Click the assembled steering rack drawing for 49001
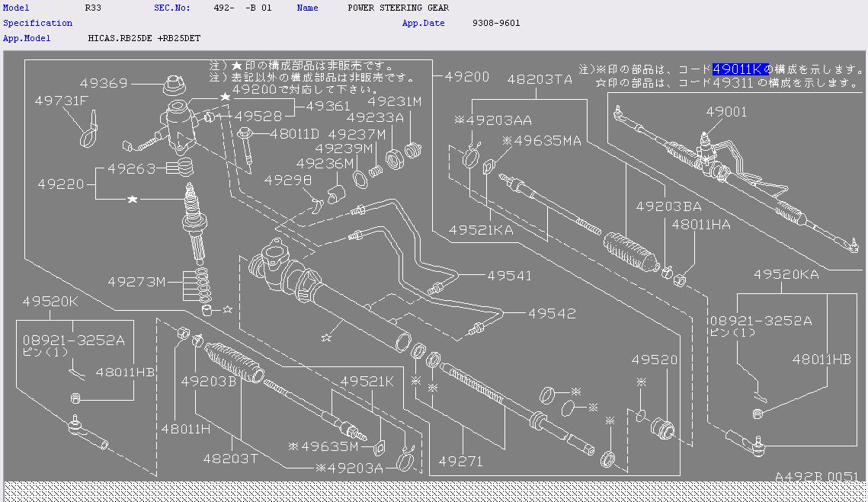The width and height of the screenshot is (868, 502). click(736, 177)
